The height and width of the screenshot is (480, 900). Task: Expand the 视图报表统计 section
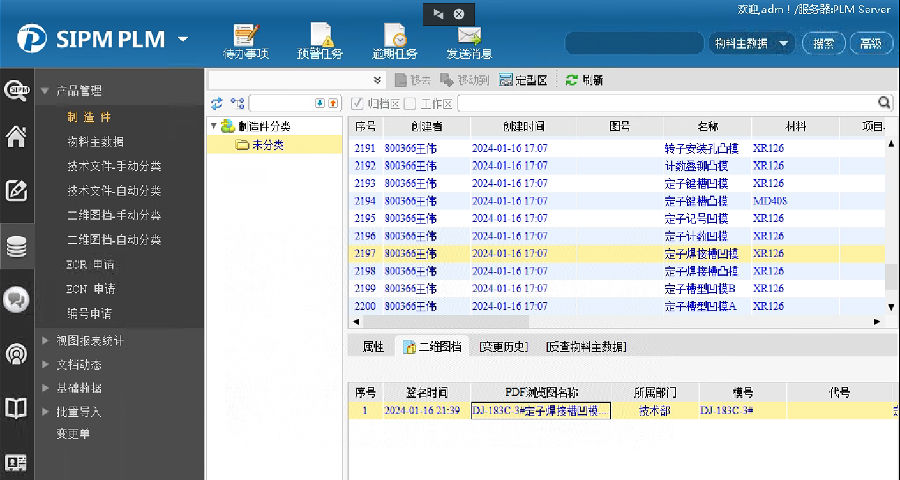click(x=45, y=340)
